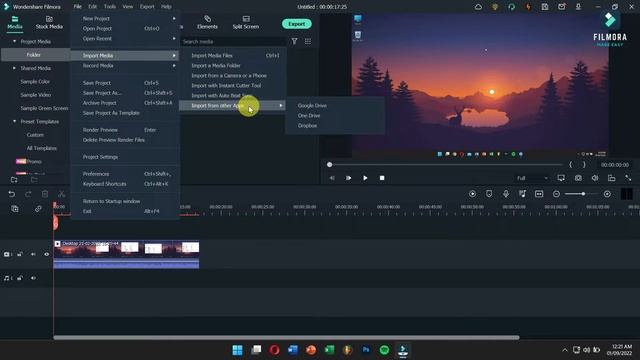The image size is (640, 360).
Task: Click the filter icon beside media search
Action: coord(294,41)
